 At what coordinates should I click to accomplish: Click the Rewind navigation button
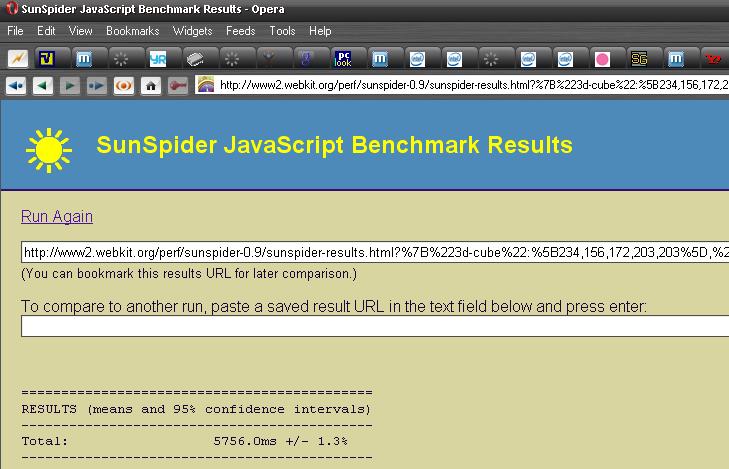tap(16, 86)
